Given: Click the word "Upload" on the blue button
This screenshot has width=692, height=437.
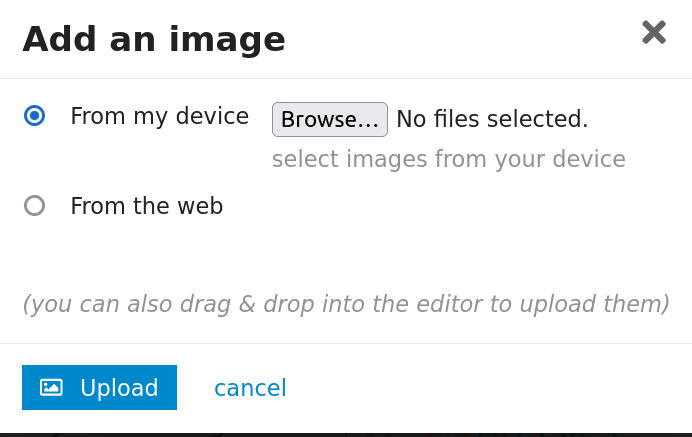Looking at the screenshot, I should (x=119, y=388).
